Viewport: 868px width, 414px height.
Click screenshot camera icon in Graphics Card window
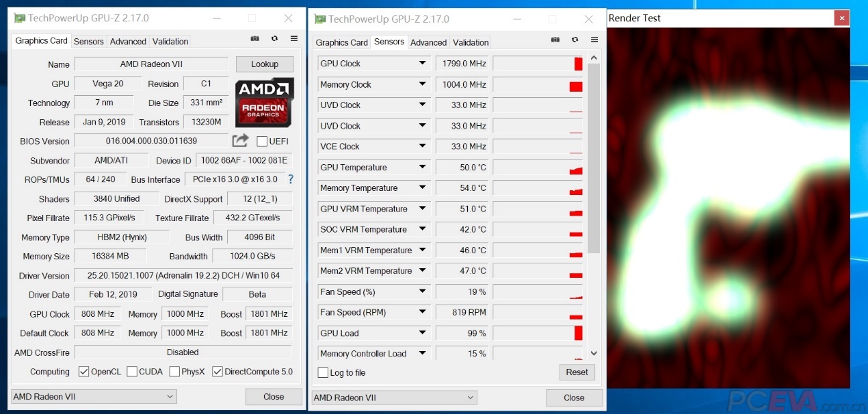coord(254,39)
